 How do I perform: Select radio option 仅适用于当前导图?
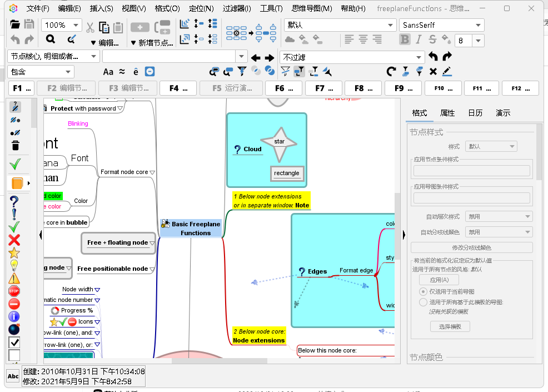(424, 291)
